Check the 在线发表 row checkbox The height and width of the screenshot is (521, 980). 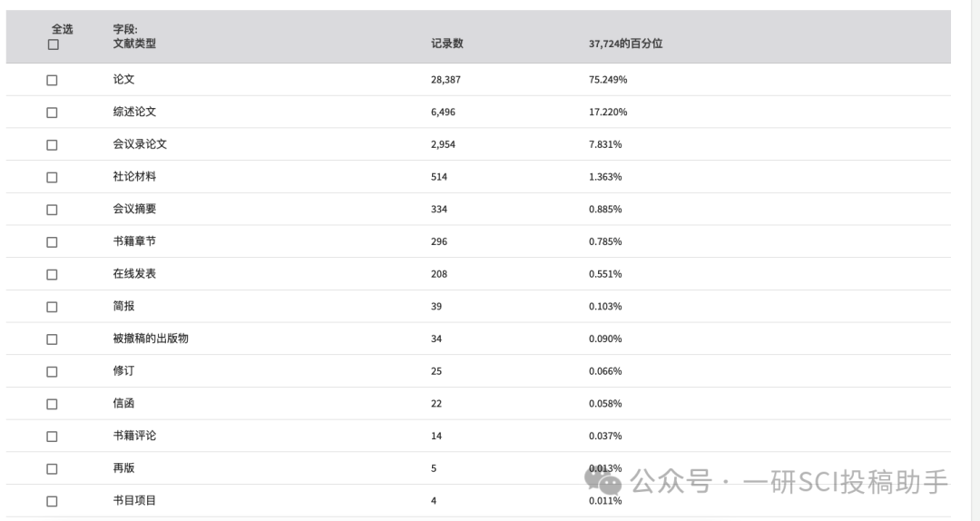tap(52, 275)
